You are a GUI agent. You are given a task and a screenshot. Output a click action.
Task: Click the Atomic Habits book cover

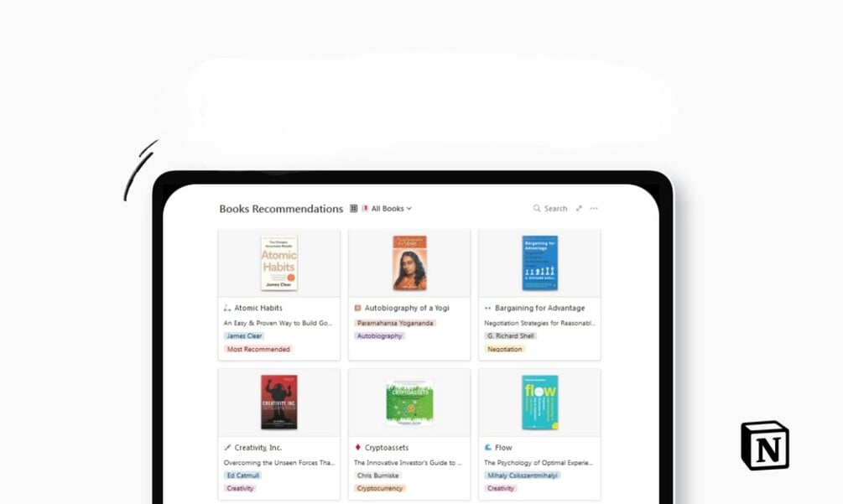[x=279, y=263]
